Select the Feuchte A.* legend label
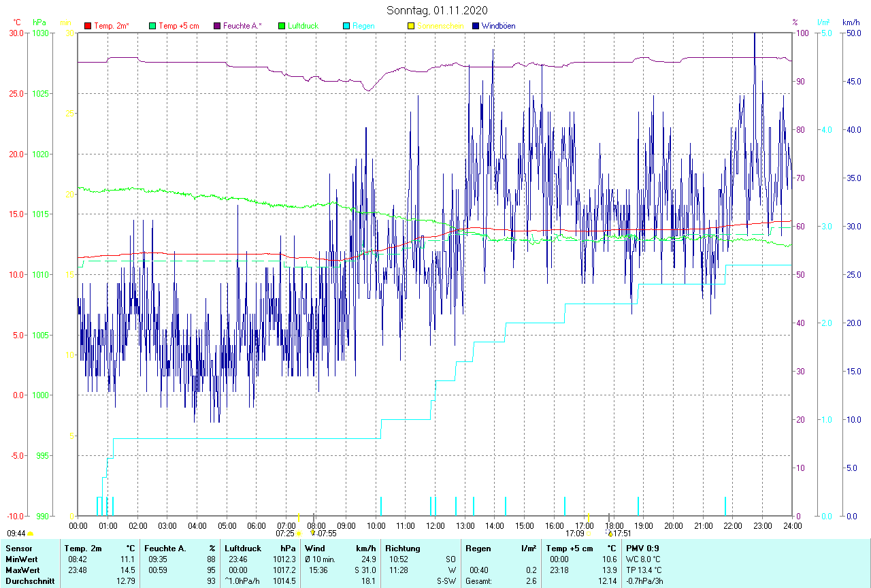This screenshot has height=588, width=871. pyautogui.click(x=242, y=26)
